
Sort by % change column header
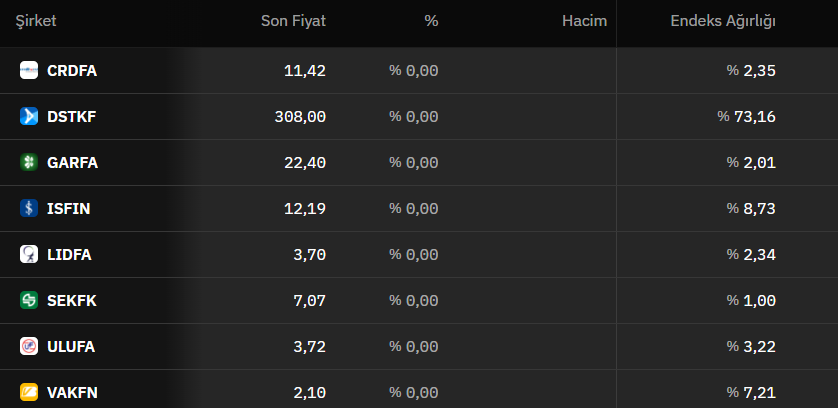pos(431,21)
